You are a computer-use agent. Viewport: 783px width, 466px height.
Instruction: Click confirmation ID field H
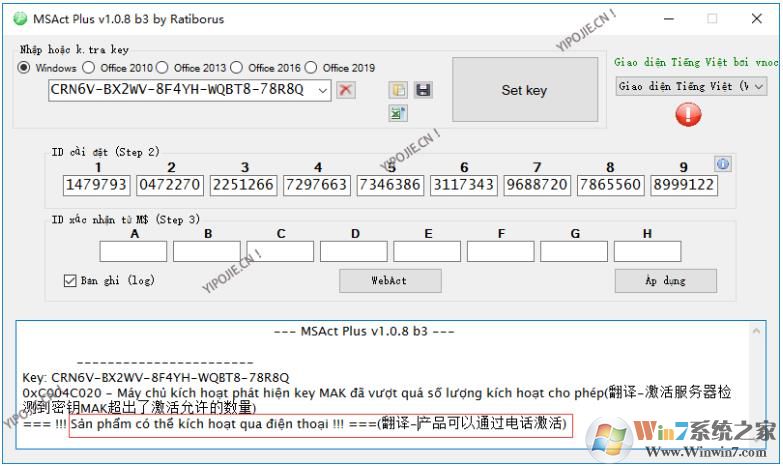click(647, 252)
